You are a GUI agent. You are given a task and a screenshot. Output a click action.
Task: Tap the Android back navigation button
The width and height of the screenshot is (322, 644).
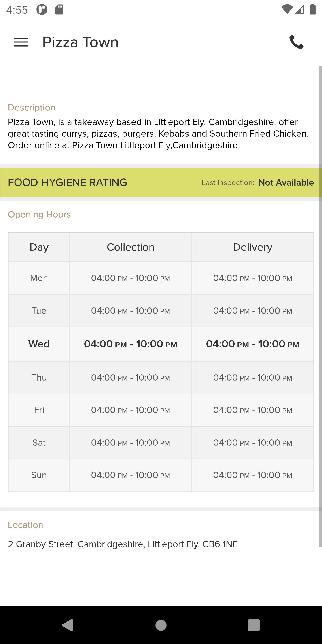point(68,625)
